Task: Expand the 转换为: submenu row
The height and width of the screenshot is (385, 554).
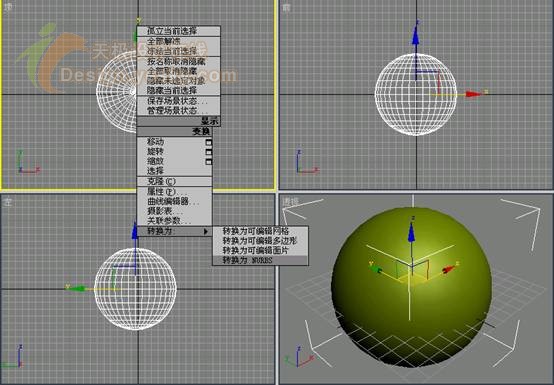Action: point(175,231)
